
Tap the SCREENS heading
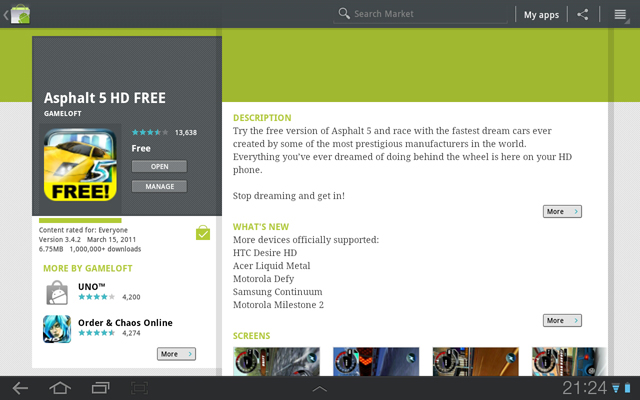pyautogui.click(x=251, y=336)
